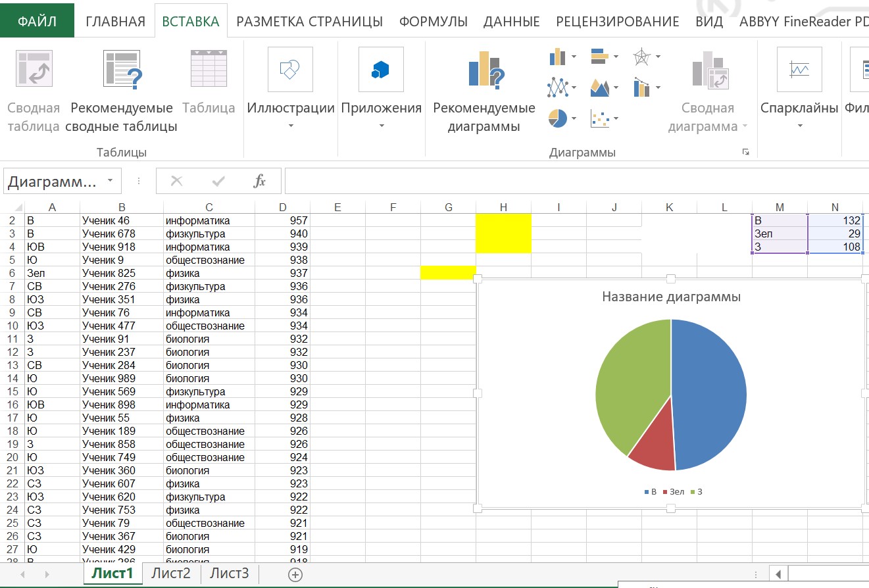Insert a radar chart
Image resolution: width=869 pixels, height=588 pixels.
pyautogui.click(x=641, y=57)
